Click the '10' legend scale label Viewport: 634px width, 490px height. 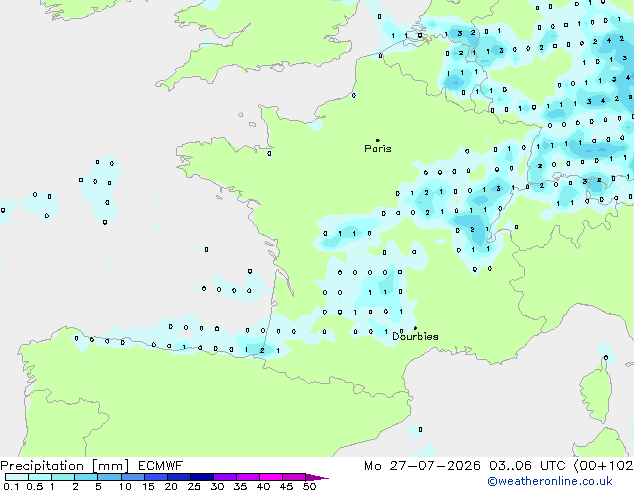[125, 486]
